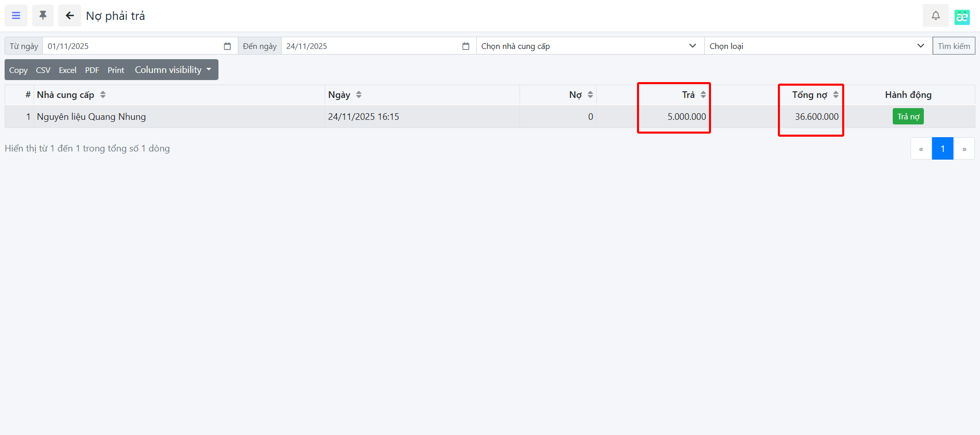Expand the Chọn nhà cung cấp dropdown

(x=590, y=46)
